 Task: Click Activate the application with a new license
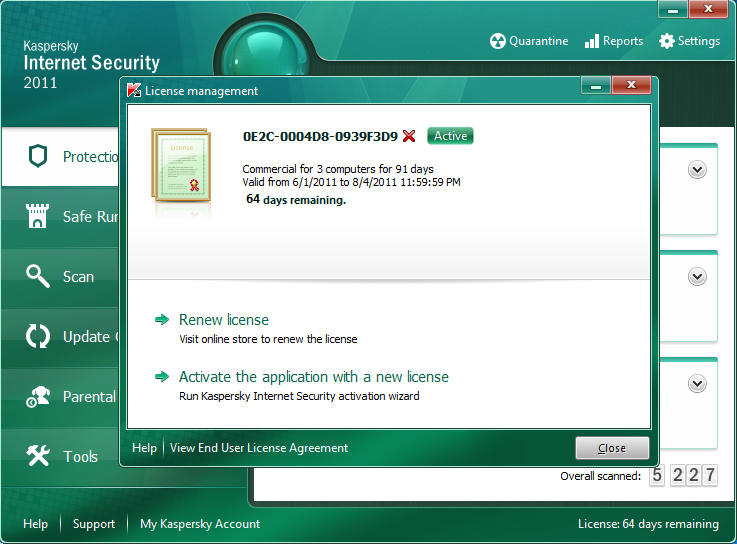[314, 377]
